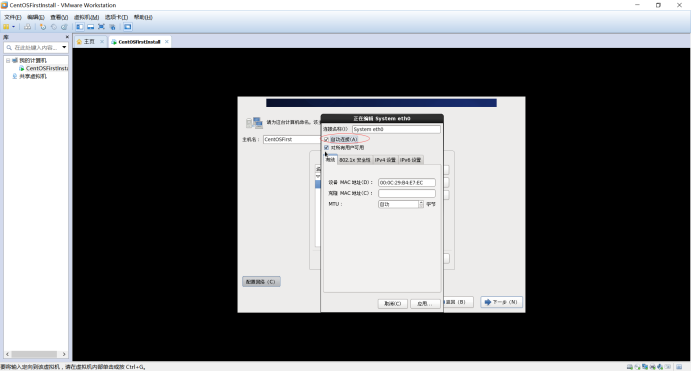This screenshot has height=371, width=692.
Task: Click the hostname field CentOSFirst
Action: pyautogui.click(x=292, y=139)
